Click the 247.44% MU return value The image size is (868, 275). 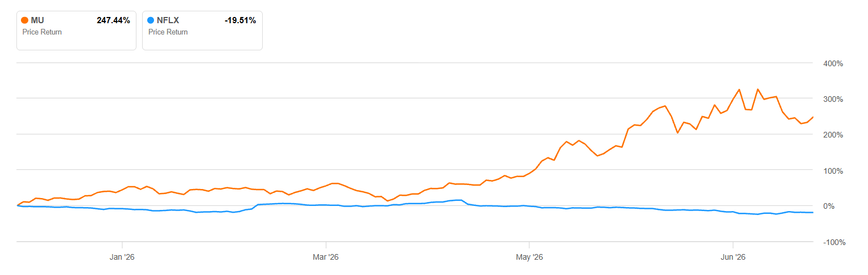click(113, 20)
